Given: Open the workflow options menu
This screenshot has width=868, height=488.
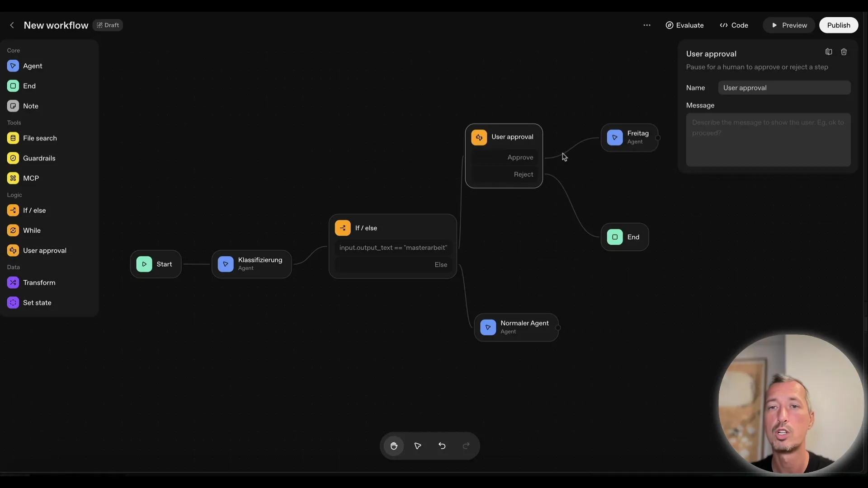Looking at the screenshot, I should coord(647,25).
